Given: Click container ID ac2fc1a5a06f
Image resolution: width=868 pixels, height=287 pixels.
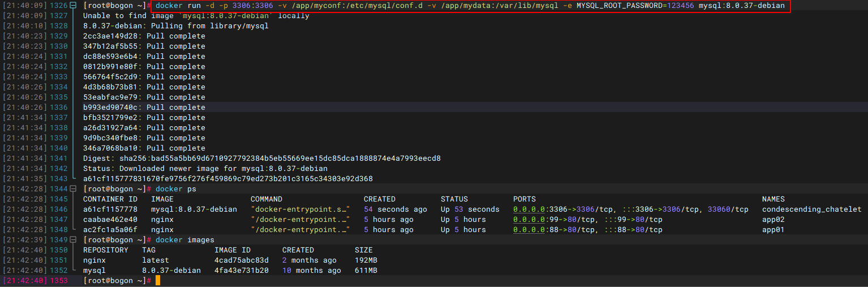Looking at the screenshot, I should (110, 230).
